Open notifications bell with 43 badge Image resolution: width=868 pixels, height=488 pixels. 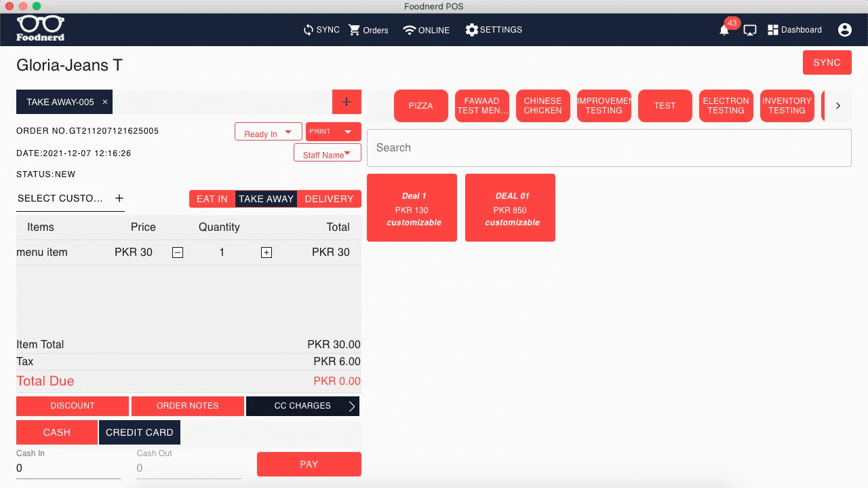point(724,30)
